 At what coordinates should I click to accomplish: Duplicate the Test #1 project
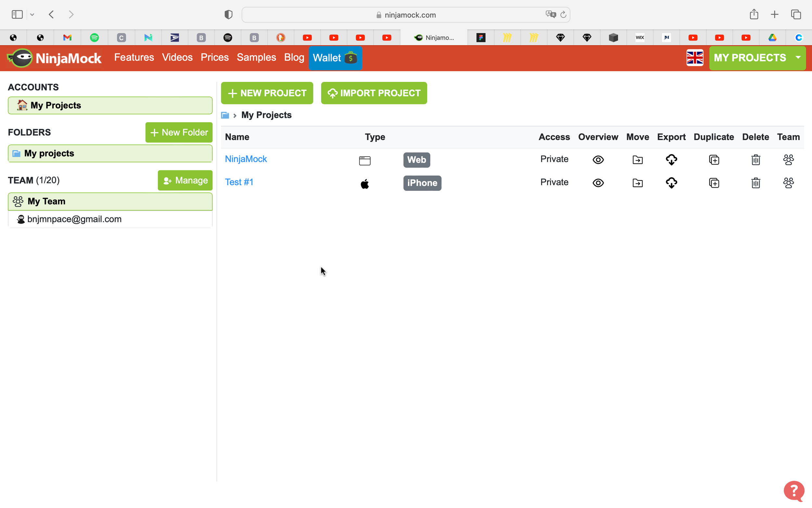(714, 183)
